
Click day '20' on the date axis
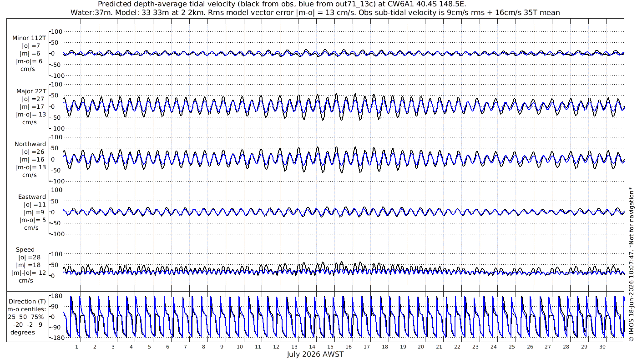(421, 347)
